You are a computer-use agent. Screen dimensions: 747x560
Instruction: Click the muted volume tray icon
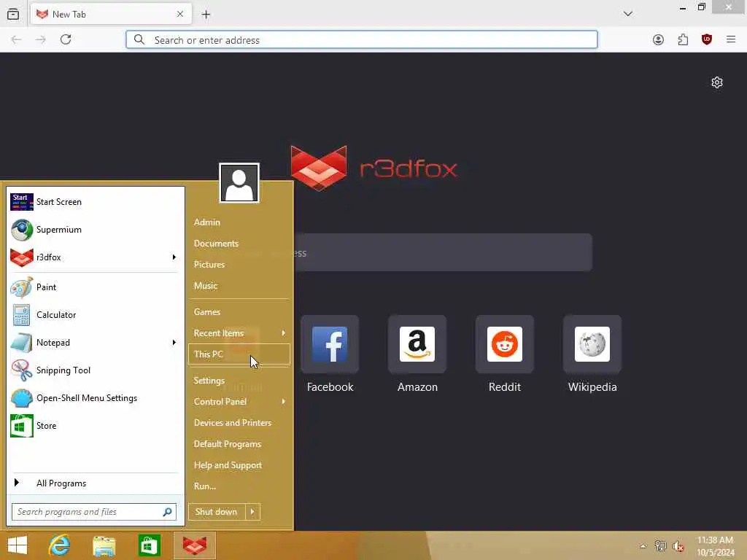click(x=678, y=546)
